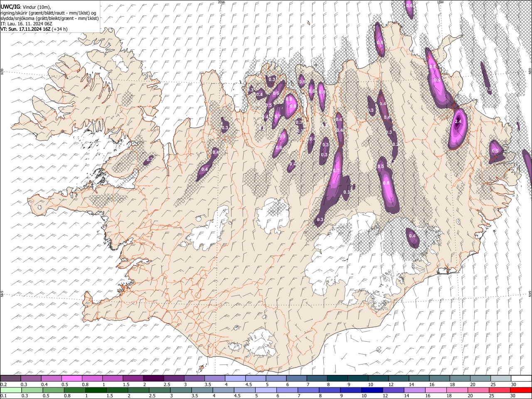Pick the darkest green swatch in rain legend
This screenshot has width=532, height=399.
click(x=96, y=390)
